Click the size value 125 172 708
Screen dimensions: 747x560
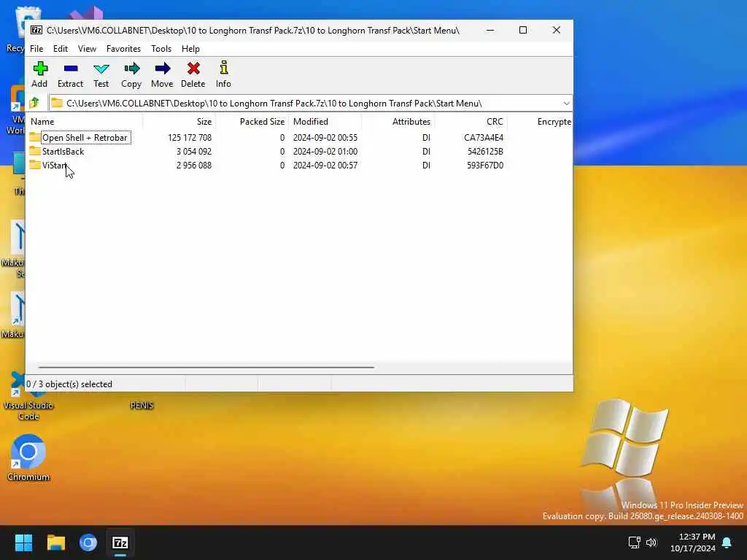coord(190,138)
